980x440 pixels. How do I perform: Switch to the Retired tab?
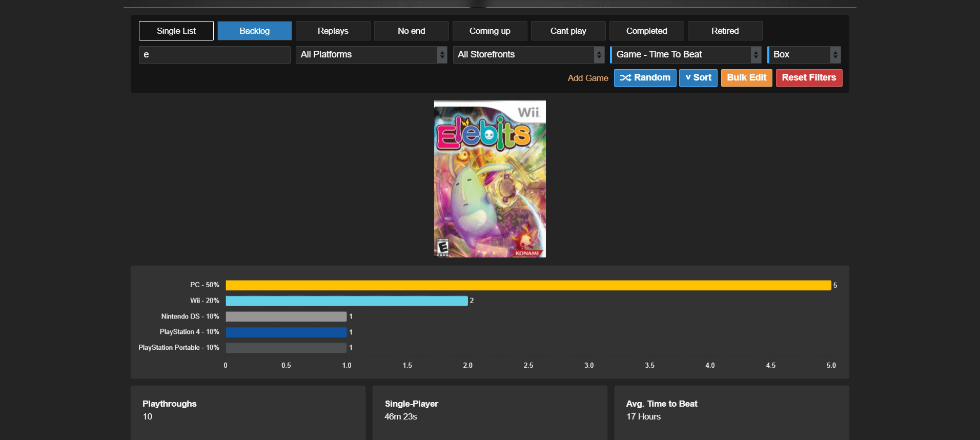(725, 31)
